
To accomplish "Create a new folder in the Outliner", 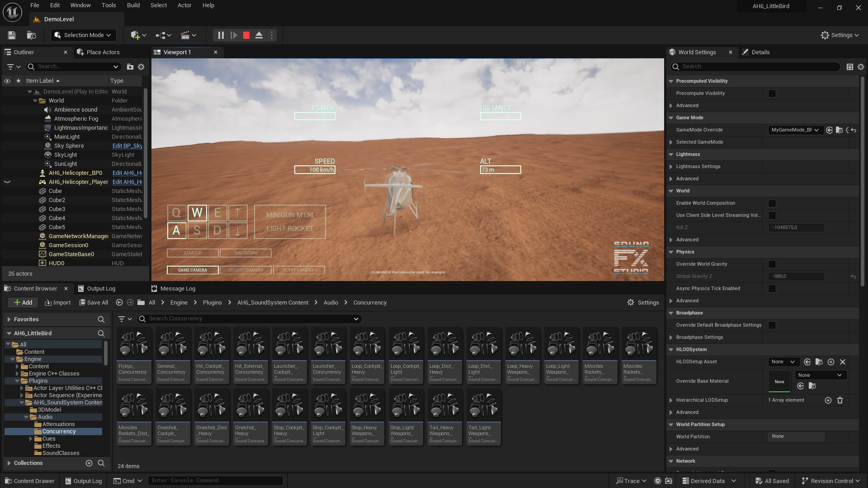I will tap(130, 66).
